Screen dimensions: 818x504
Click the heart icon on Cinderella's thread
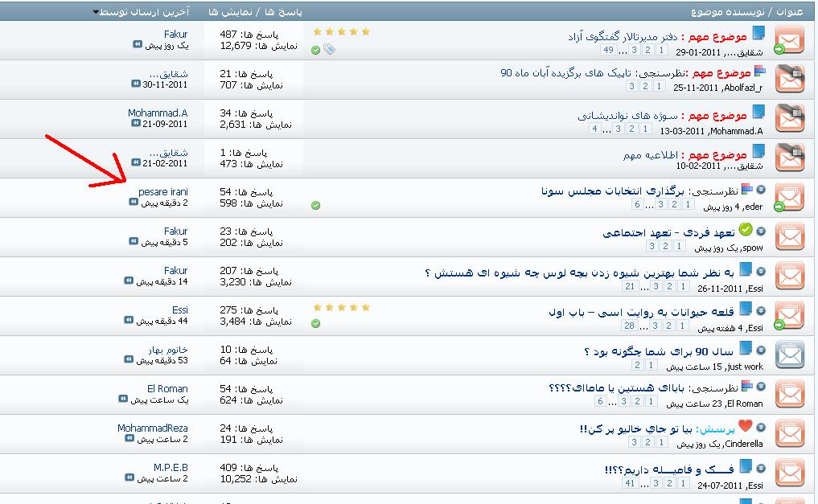click(746, 425)
